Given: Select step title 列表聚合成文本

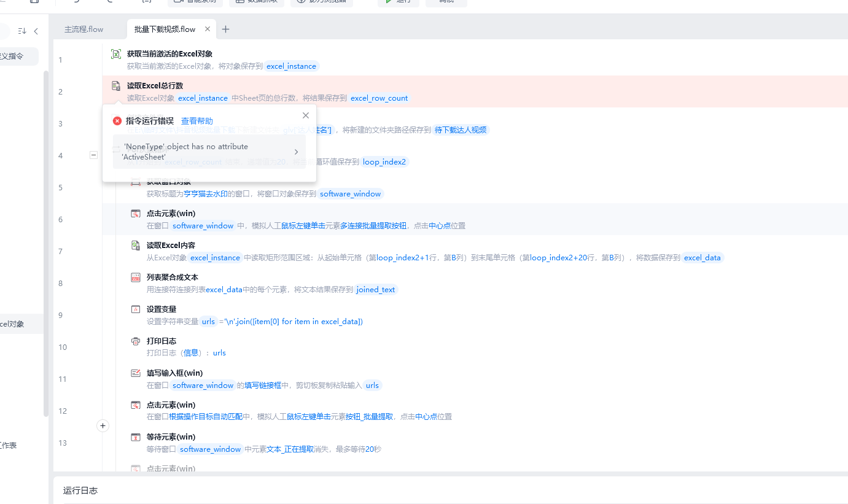Looking at the screenshot, I should 173,277.
